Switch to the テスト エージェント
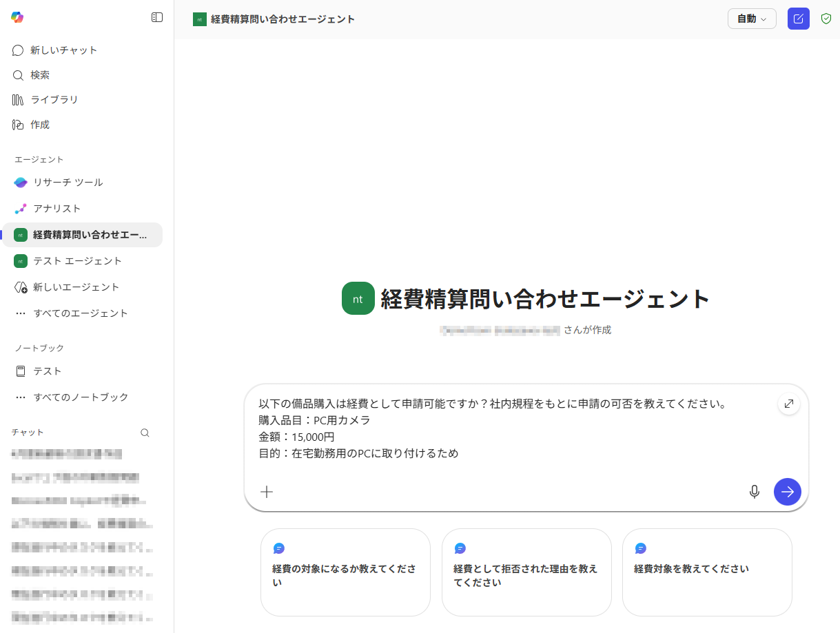 pyautogui.click(x=77, y=261)
